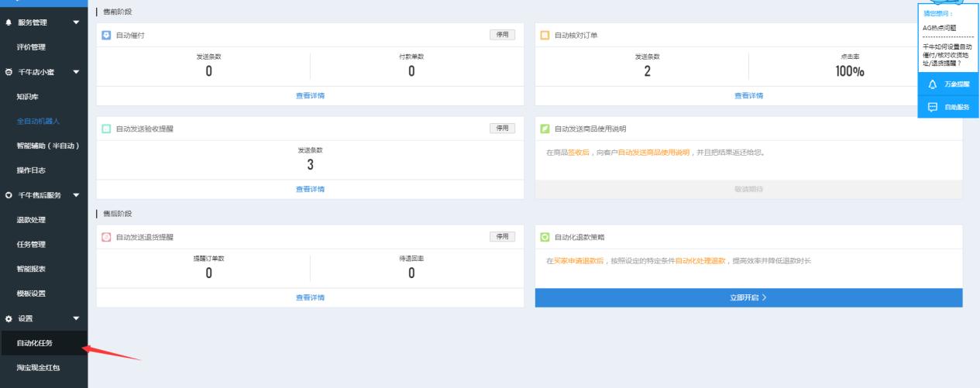The width and height of the screenshot is (980, 388).
Task: Click the 发送条数 value 3
Action: tap(310, 164)
